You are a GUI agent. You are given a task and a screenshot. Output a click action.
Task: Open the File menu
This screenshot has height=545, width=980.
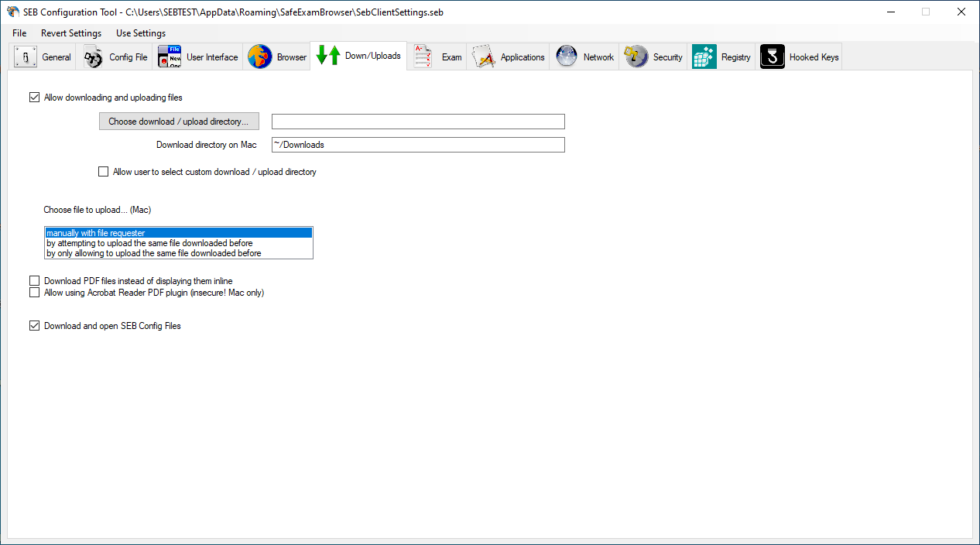19,33
